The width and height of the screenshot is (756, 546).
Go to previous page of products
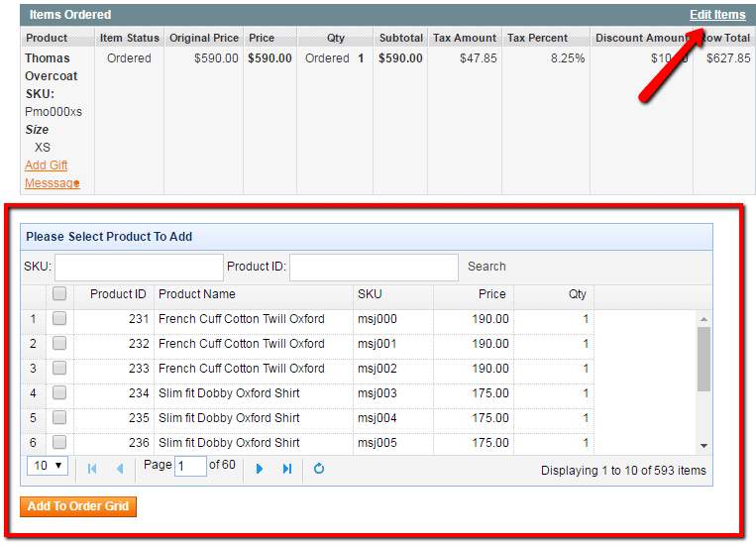pos(120,469)
